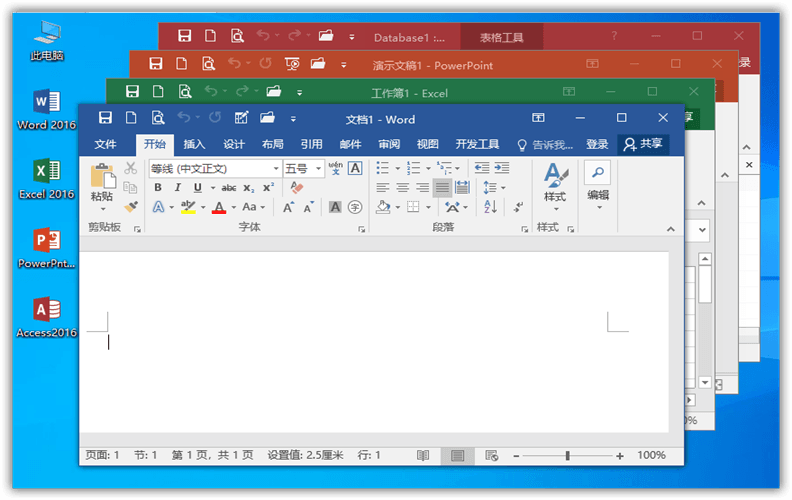
Task: Toggle strikethrough text formatting
Action: (229, 188)
